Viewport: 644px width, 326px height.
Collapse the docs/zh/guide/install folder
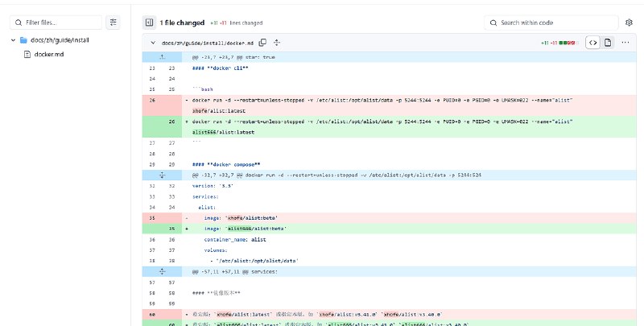pyautogui.click(x=13, y=40)
